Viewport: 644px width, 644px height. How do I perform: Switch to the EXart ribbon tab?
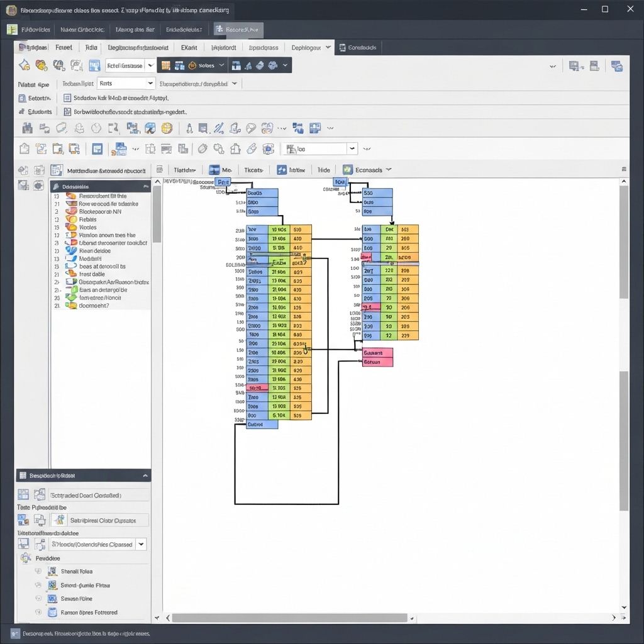189,47
